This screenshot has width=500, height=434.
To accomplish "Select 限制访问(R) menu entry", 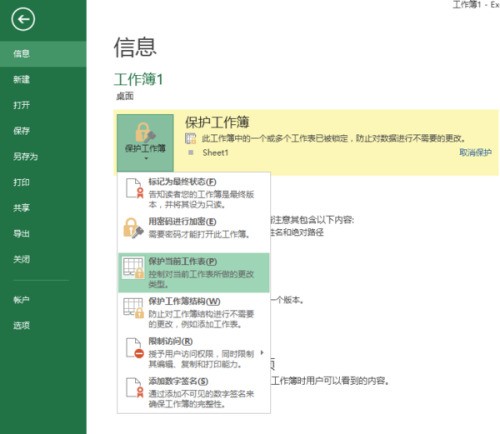I will click(x=193, y=352).
